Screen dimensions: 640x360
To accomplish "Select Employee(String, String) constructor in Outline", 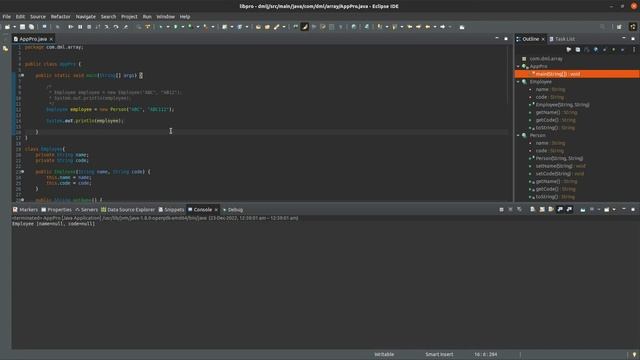I will click(x=562, y=105).
